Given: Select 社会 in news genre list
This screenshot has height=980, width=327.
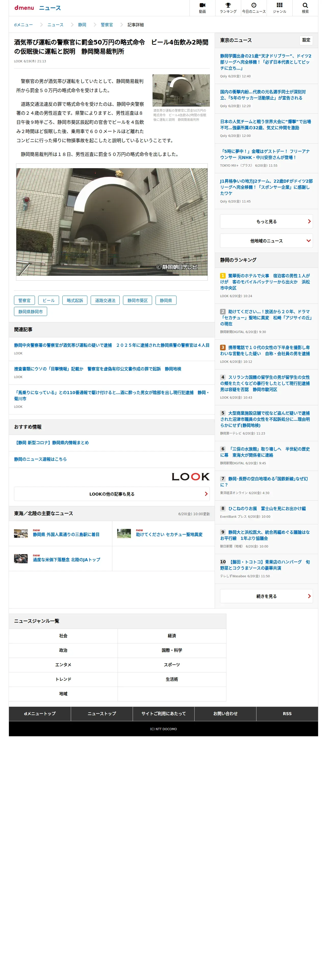Looking at the screenshot, I should 63,636.
